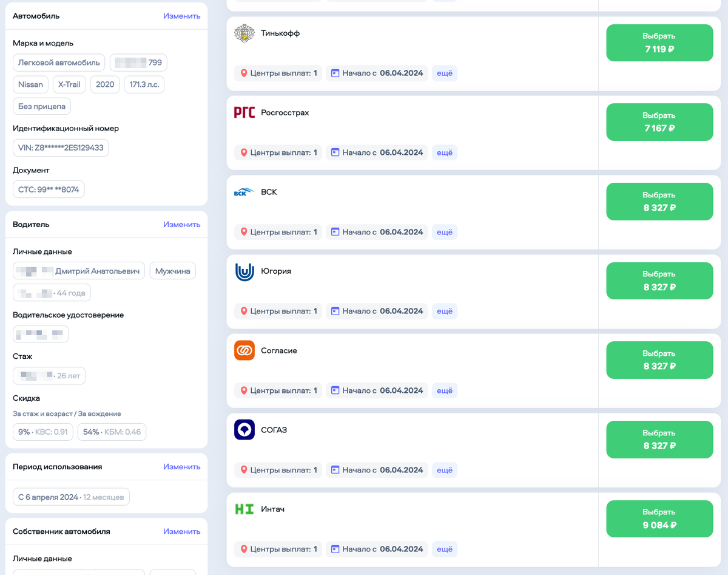Click the Югория logo icon
This screenshot has width=728, height=575.
click(244, 271)
